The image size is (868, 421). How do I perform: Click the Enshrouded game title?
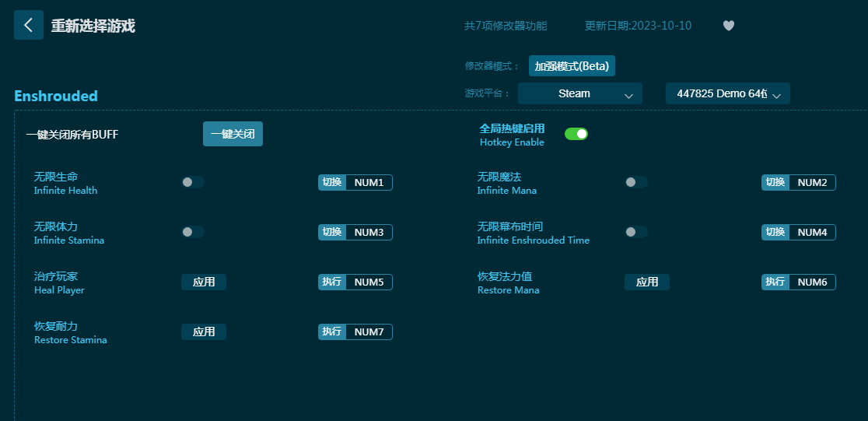pos(56,96)
